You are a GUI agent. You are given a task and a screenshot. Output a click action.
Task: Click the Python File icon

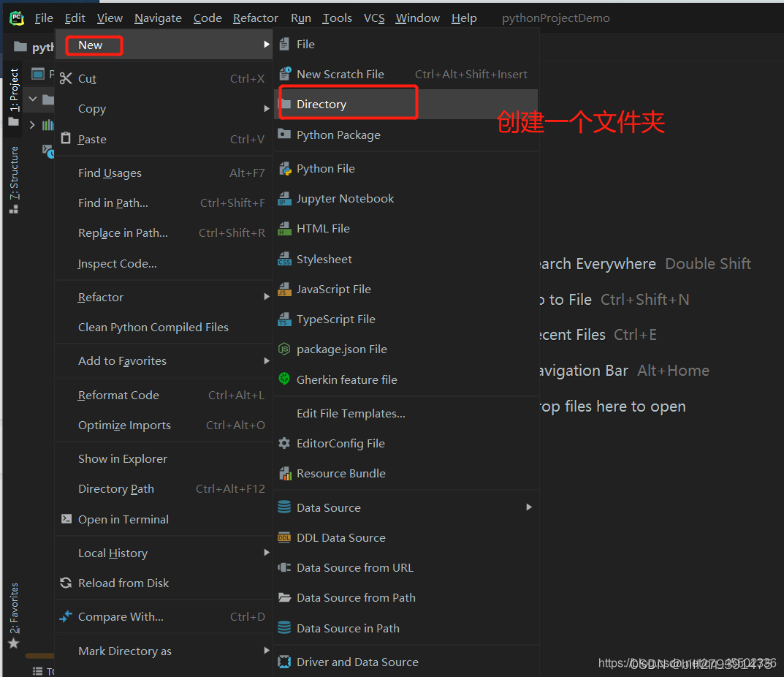(x=285, y=169)
